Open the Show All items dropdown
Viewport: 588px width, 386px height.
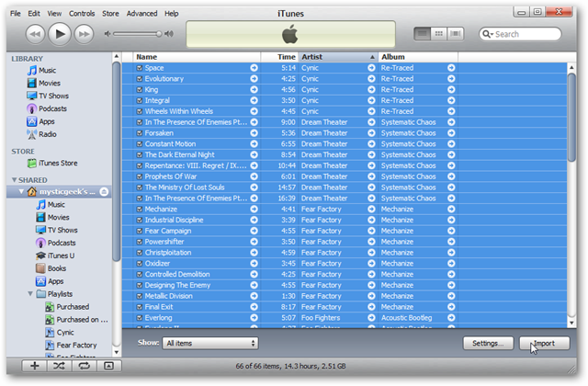pyautogui.click(x=210, y=343)
